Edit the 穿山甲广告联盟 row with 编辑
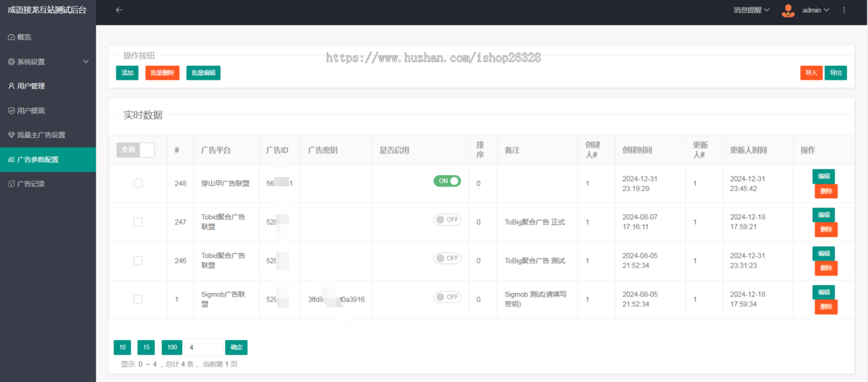Image resolution: width=868 pixels, height=382 pixels. (x=823, y=176)
